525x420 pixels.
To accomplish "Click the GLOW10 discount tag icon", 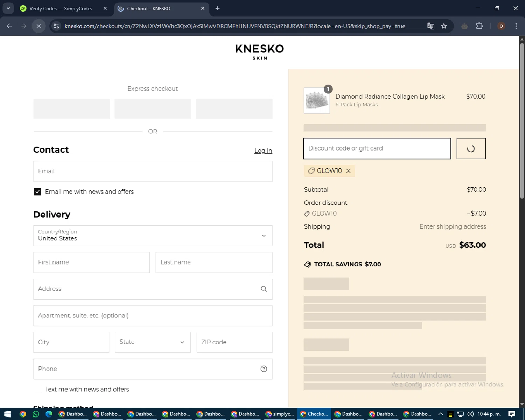I will (x=311, y=171).
